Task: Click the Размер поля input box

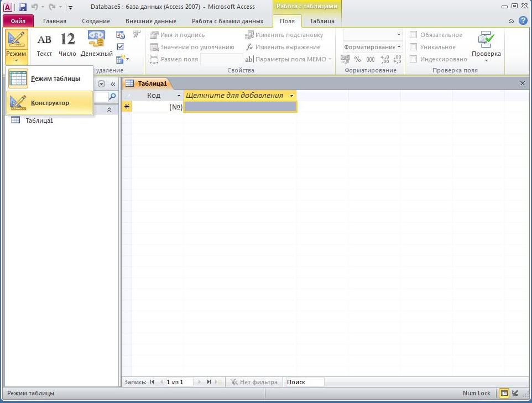Action: [x=222, y=59]
